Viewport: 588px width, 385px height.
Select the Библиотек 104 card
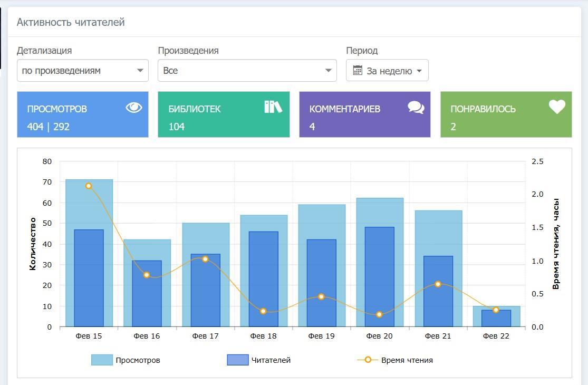click(x=224, y=115)
